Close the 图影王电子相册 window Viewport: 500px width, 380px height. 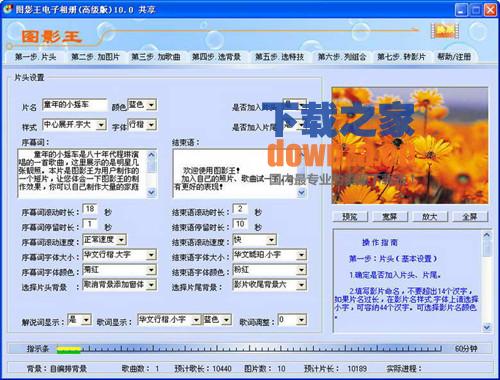pyautogui.click(x=490, y=10)
